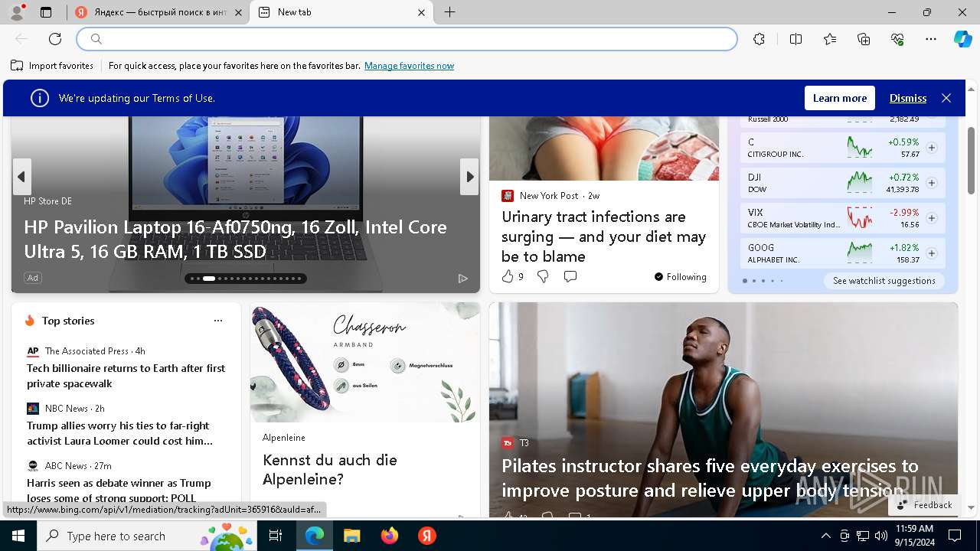This screenshot has width=980, height=551.
Task: Click Learn more on Terms banner
Action: (840, 98)
